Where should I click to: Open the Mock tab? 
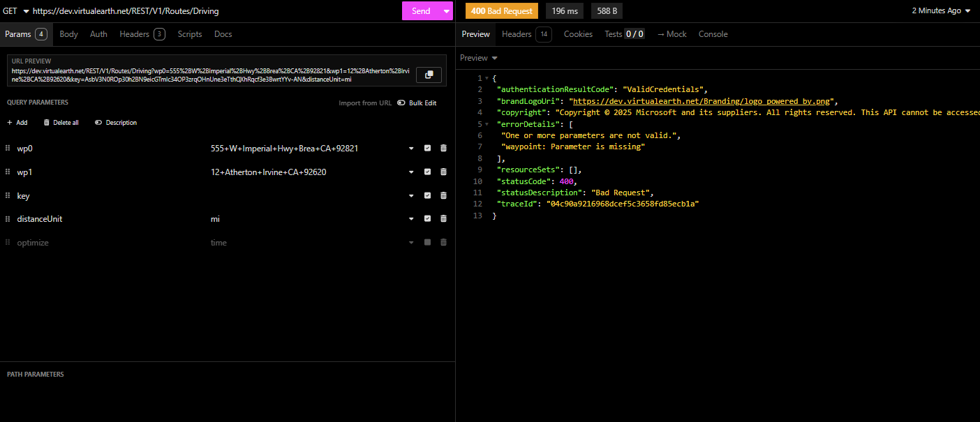(671, 33)
